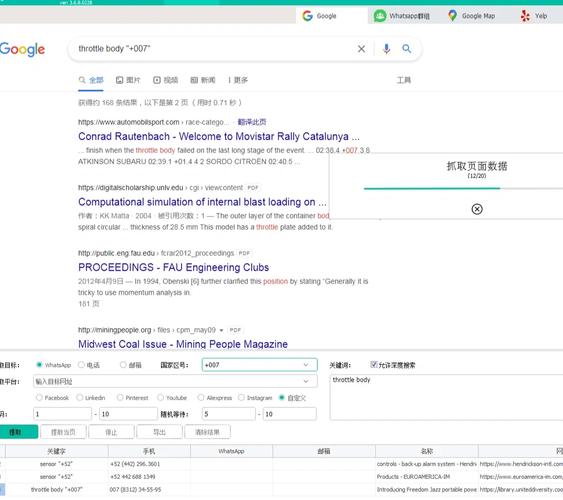This screenshot has width=563, height=500.
Task: Select the Products - EUROAMERICA-IM name cell
Action: pos(427,477)
